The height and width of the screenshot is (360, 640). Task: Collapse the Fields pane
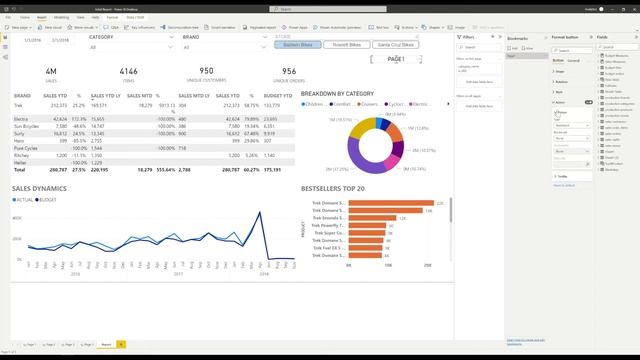[636, 37]
